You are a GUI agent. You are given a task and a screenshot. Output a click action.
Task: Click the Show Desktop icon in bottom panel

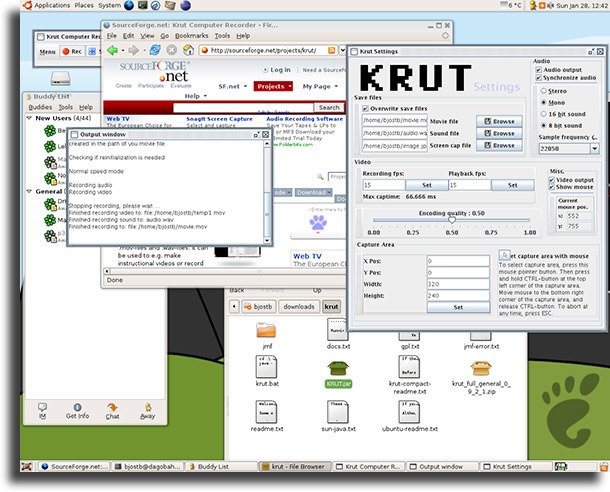tap(26, 466)
